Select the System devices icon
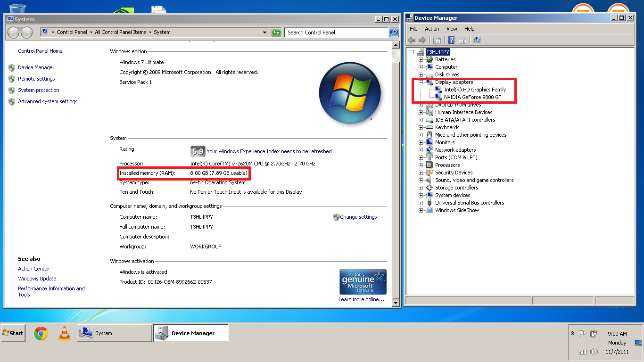Viewport: 644px width, 362px height. click(x=429, y=195)
